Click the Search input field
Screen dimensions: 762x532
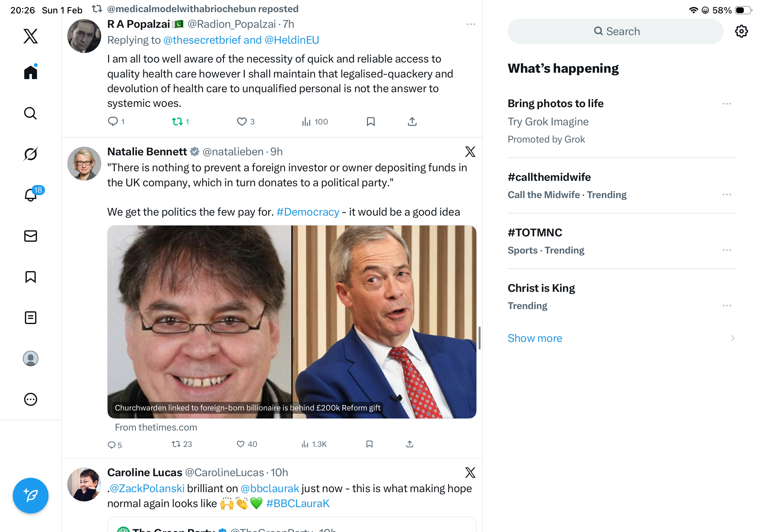point(615,32)
